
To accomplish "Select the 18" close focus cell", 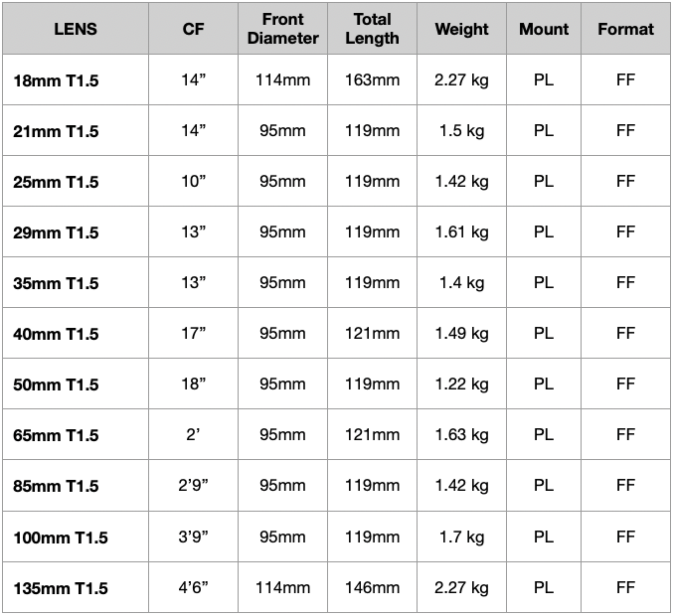I will point(193,384).
